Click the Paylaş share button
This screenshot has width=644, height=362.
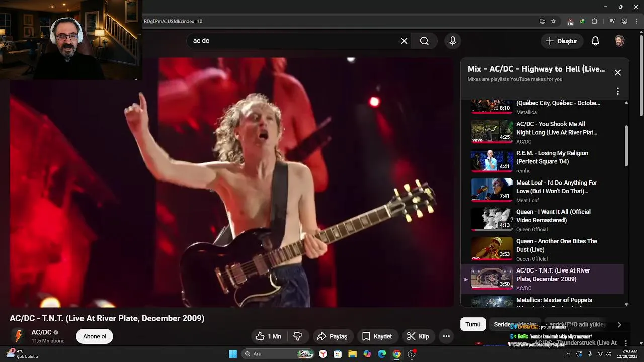(334, 336)
